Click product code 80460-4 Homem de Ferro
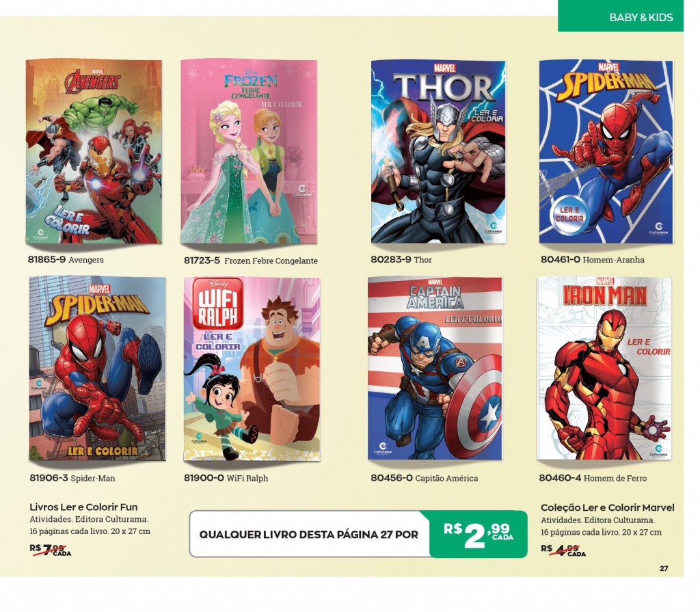700x612 pixels. pyautogui.click(x=593, y=478)
